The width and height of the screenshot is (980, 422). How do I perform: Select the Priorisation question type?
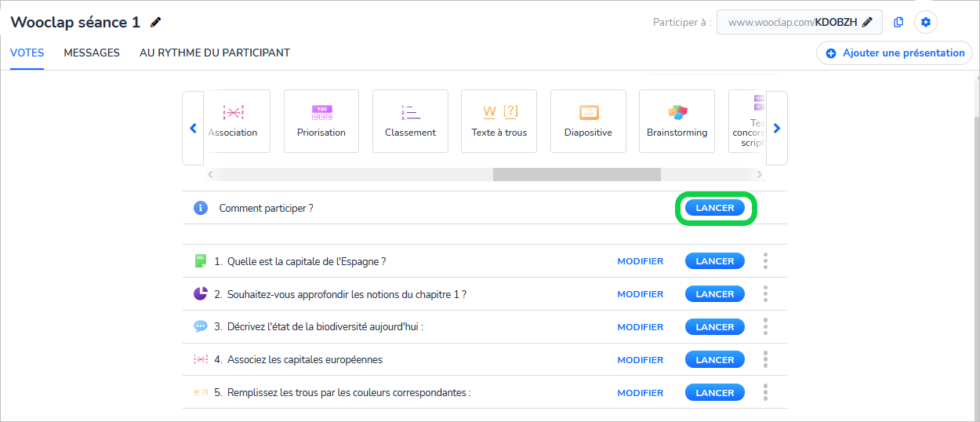click(x=321, y=121)
